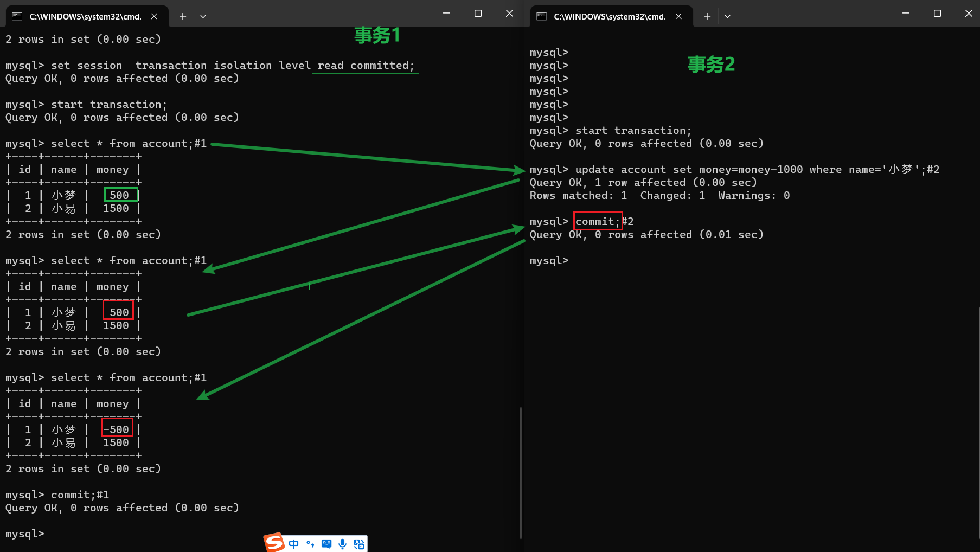Close the cmd tab in left window
The image size is (980, 552).
point(154,16)
